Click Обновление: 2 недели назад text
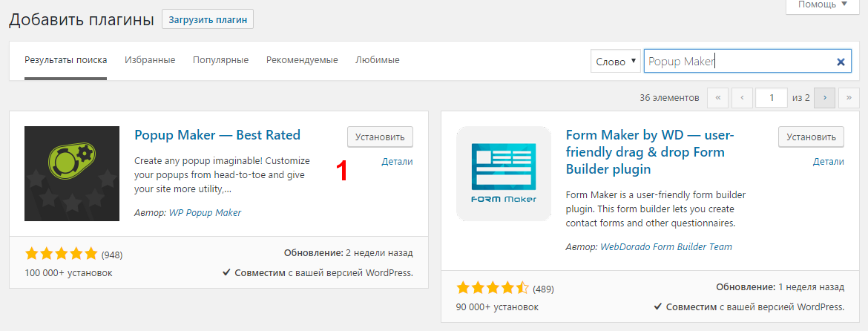 [348, 253]
